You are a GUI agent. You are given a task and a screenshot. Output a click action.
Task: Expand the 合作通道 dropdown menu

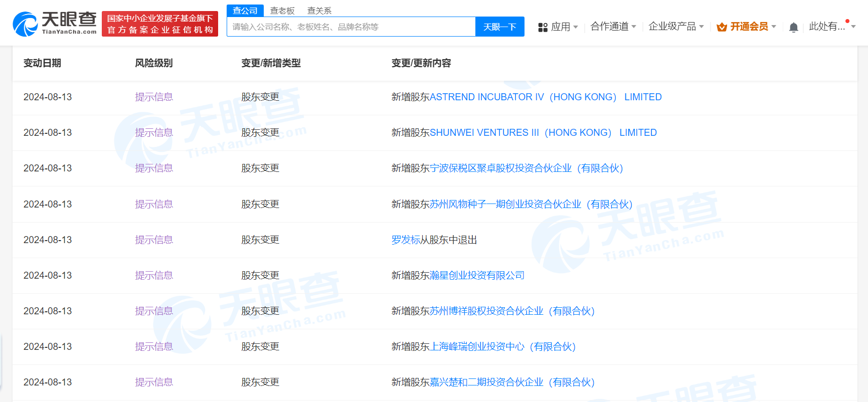[613, 27]
